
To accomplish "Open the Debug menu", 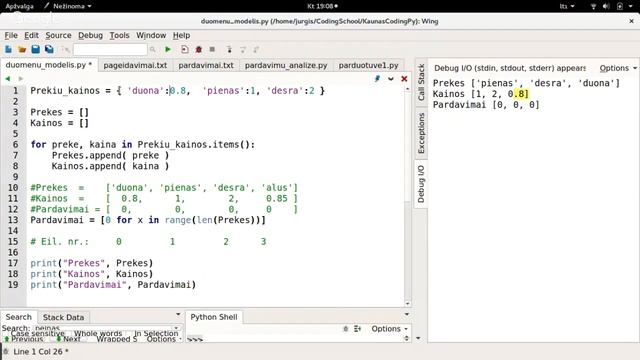I will coord(91,36).
